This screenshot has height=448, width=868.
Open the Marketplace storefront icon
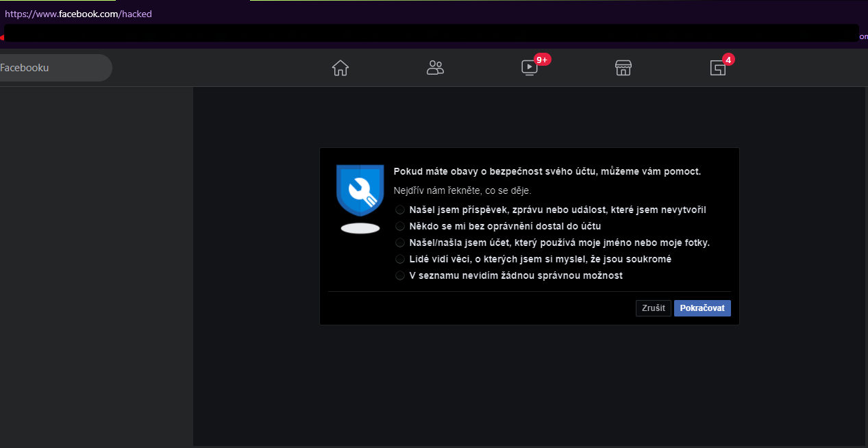pyautogui.click(x=623, y=68)
